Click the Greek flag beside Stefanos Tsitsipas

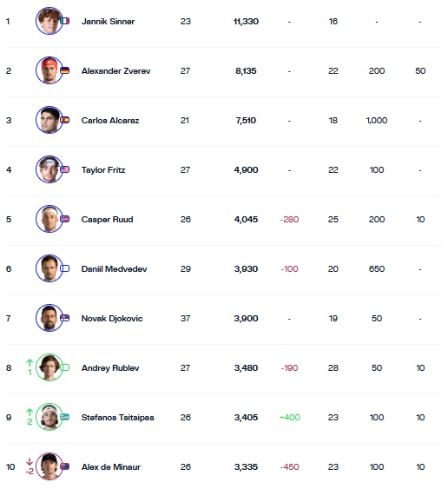(x=65, y=417)
